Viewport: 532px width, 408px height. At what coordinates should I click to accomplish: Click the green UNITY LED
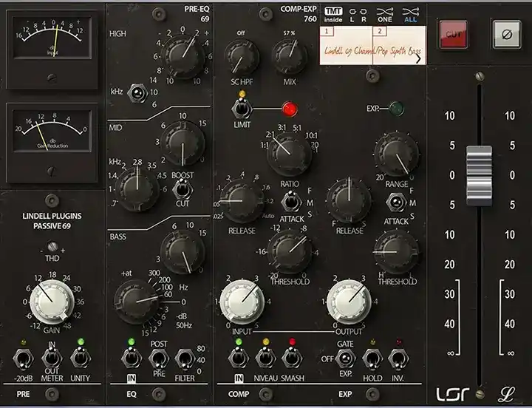(x=81, y=341)
